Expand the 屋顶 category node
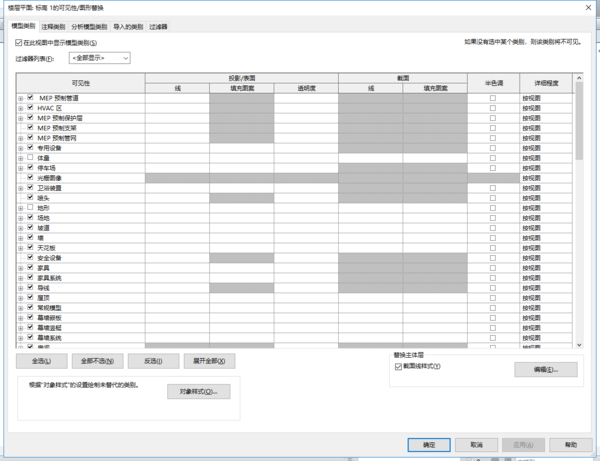 point(20,296)
